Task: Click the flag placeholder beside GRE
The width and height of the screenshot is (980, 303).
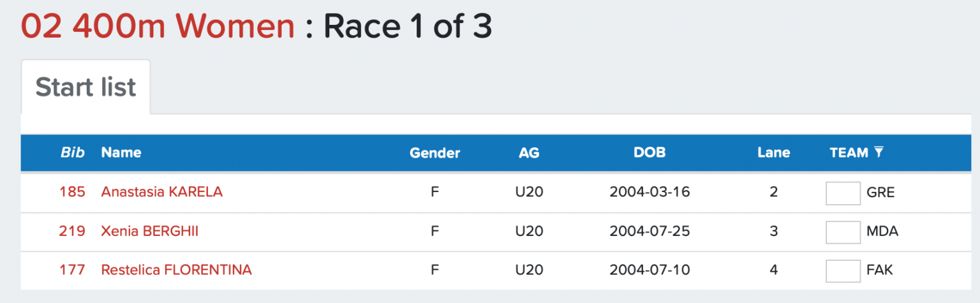Action: coord(843,193)
